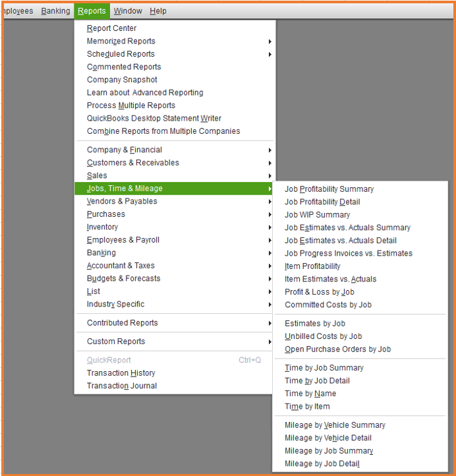This screenshot has height=476, width=456.
Task: Run Job Profitability Summary report
Action: pos(360,189)
